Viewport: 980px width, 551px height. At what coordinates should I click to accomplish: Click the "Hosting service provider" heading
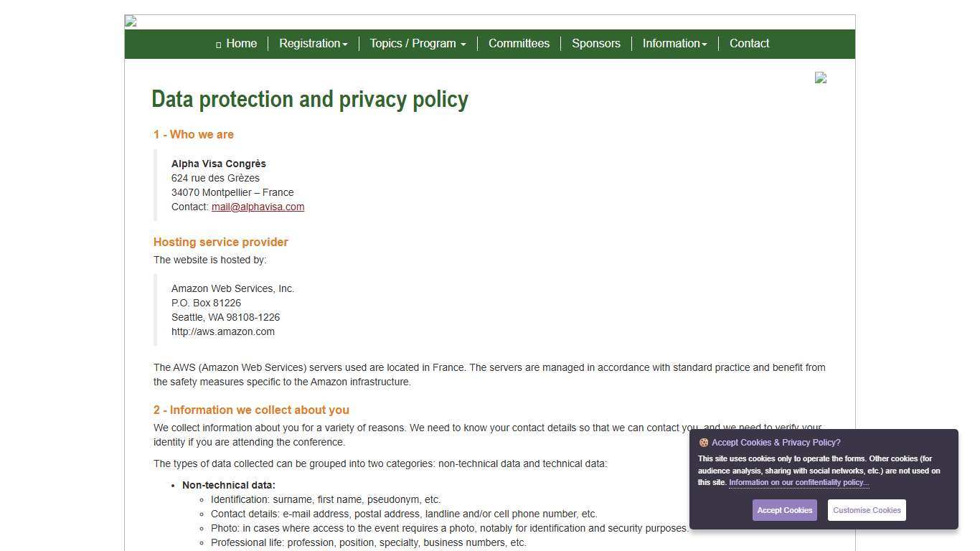221,242
